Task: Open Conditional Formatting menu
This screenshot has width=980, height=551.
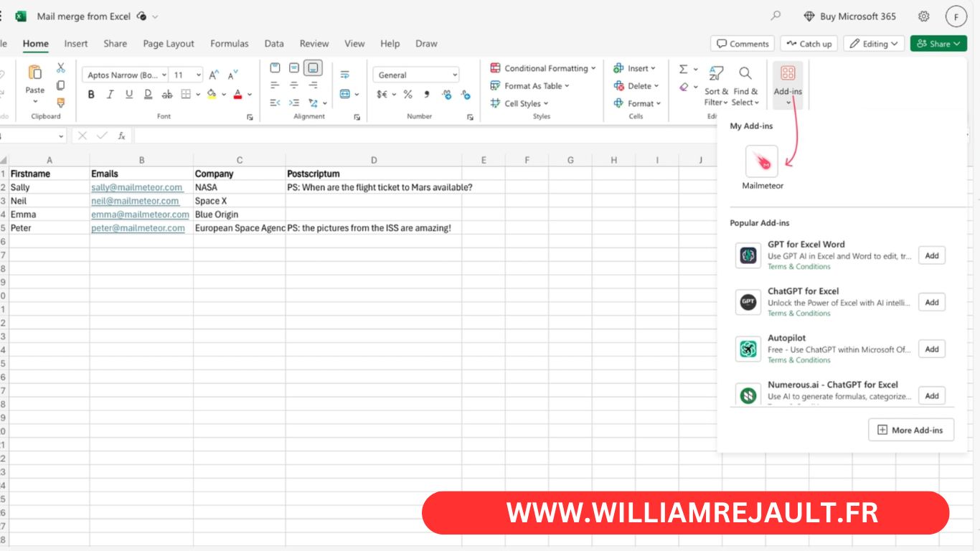Action: click(543, 68)
